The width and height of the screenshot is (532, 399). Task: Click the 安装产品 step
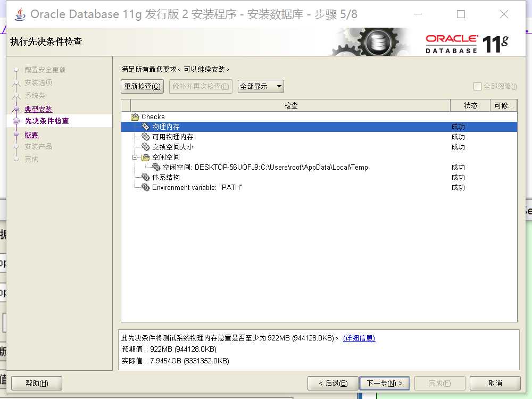38,147
